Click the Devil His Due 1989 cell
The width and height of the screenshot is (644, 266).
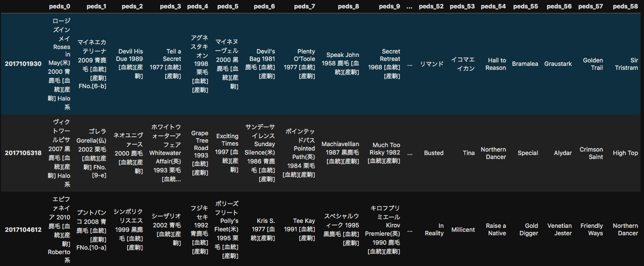pos(130,64)
